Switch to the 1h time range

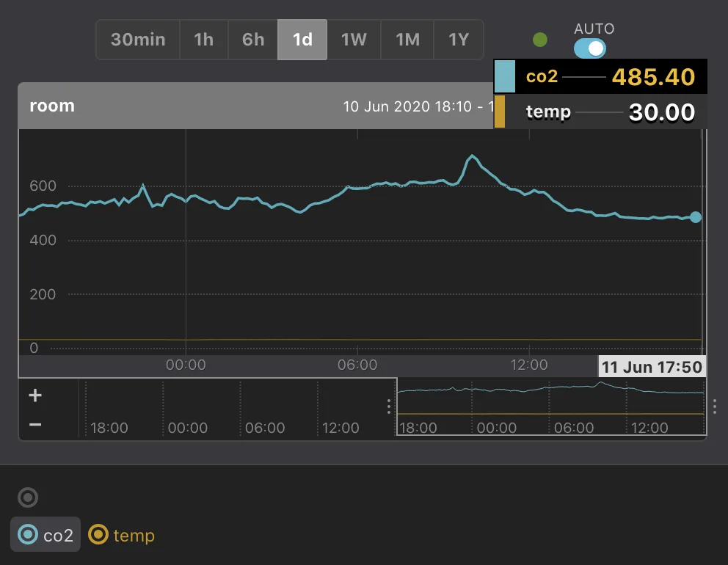pos(204,40)
